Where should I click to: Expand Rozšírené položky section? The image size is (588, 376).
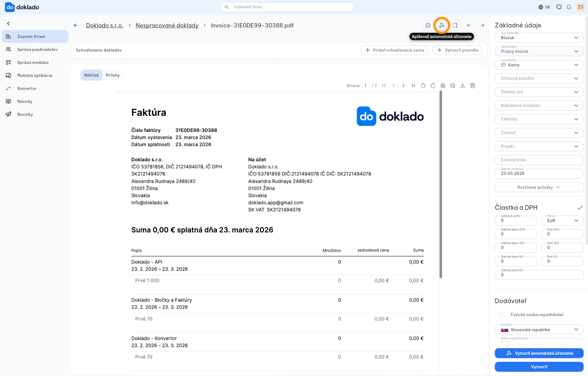click(x=539, y=187)
